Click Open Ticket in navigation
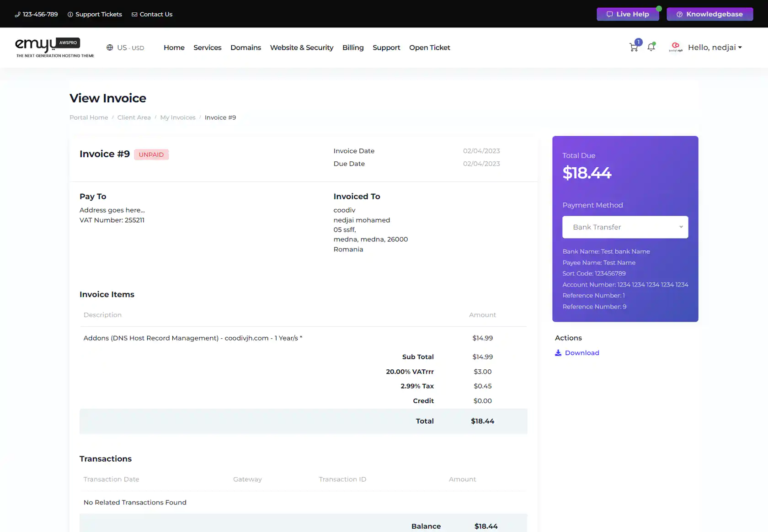This screenshot has height=532, width=768. (430, 48)
